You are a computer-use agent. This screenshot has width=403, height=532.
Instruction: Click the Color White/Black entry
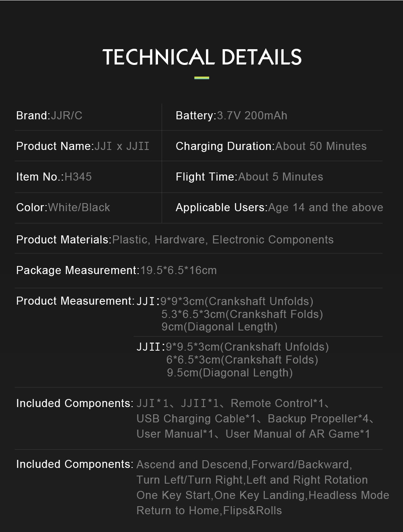pos(63,208)
